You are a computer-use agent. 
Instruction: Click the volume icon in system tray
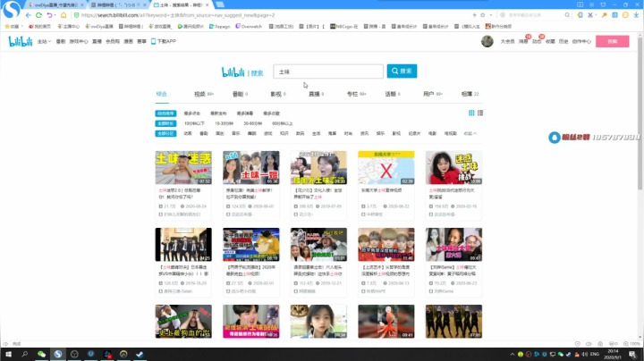585,355
